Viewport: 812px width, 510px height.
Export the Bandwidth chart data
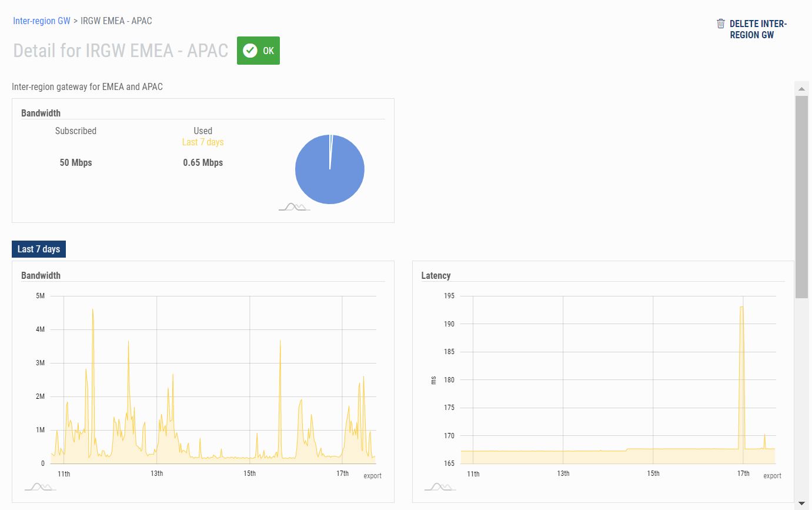coord(372,476)
